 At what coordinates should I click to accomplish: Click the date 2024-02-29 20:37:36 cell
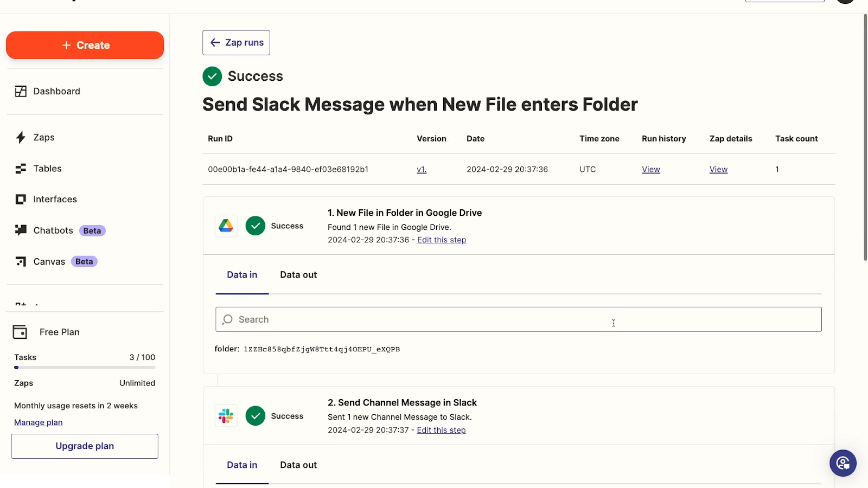pos(507,169)
